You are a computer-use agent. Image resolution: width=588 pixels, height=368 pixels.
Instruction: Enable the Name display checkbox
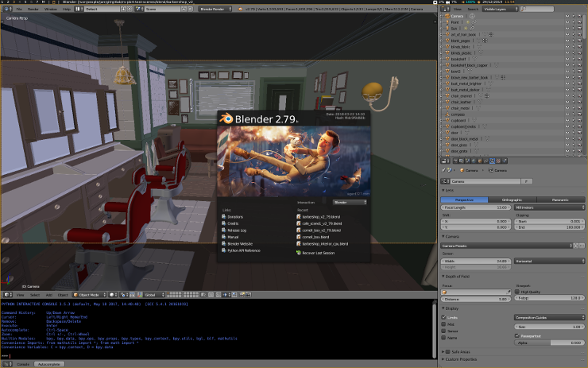tap(443, 338)
